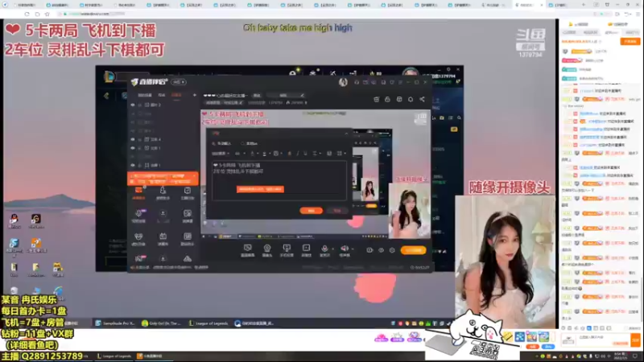
Task: Click the orange broadcaster app in Windows taskbar
Action: 150,356
